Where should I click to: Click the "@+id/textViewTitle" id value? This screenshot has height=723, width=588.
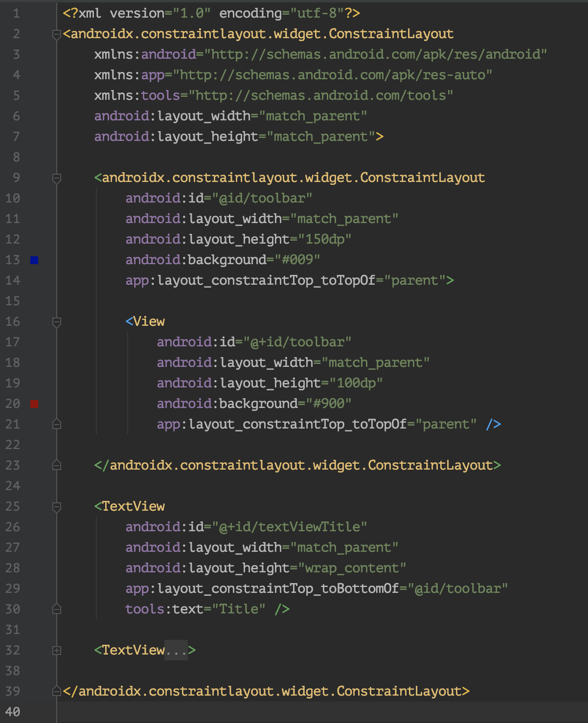[290, 527]
